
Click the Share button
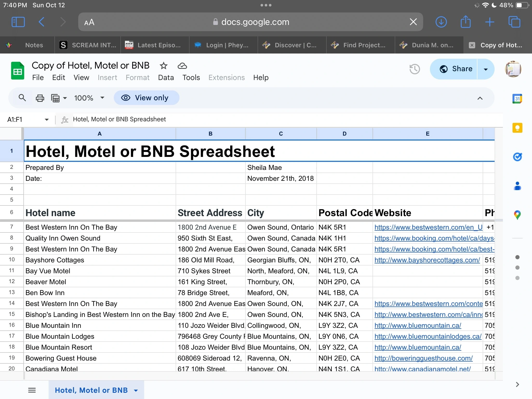tap(456, 69)
